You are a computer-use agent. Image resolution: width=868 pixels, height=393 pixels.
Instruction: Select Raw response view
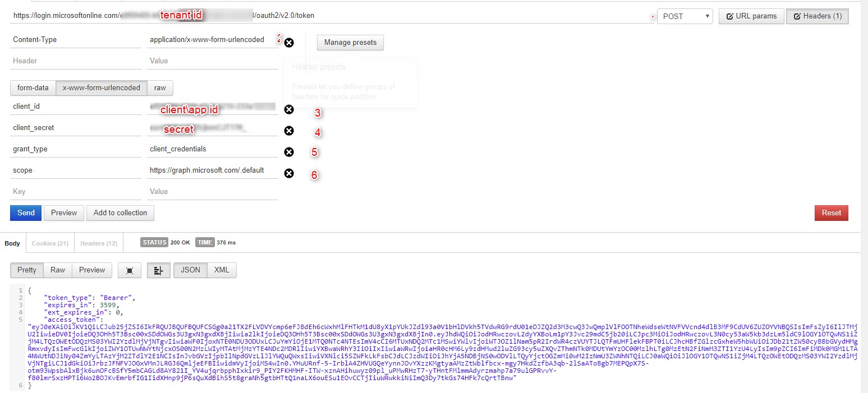58,270
